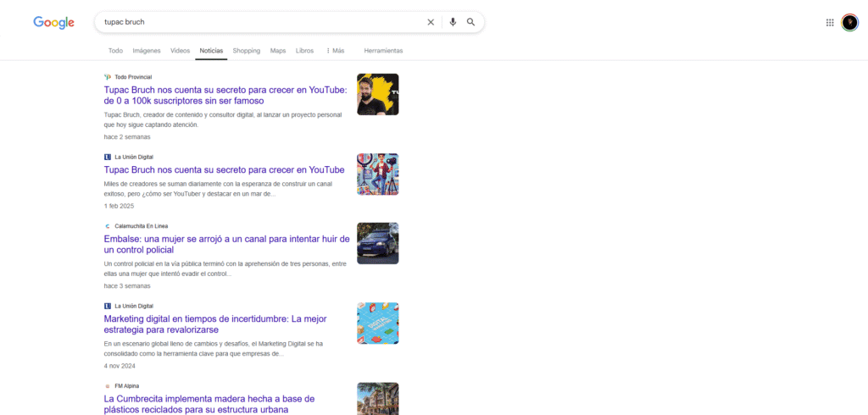Click into the tupac bruch search field
The height and width of the screenshot is (415, 868).
click(254, 22)
